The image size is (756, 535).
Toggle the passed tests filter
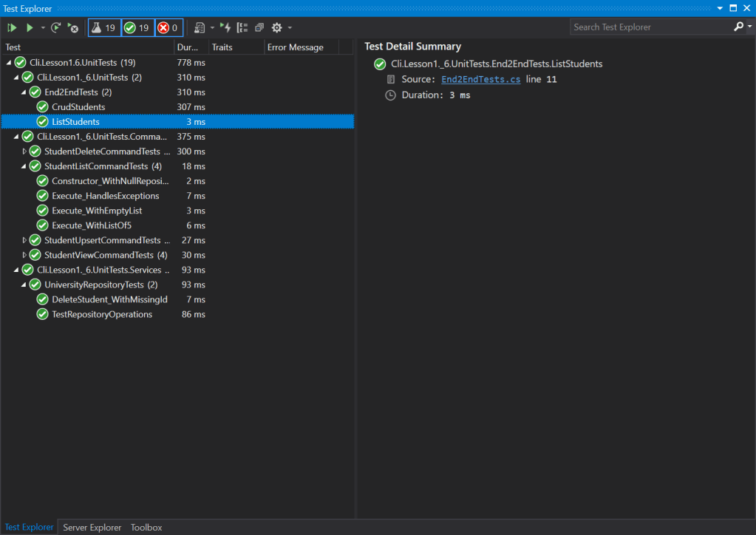(x=137, y=27)
